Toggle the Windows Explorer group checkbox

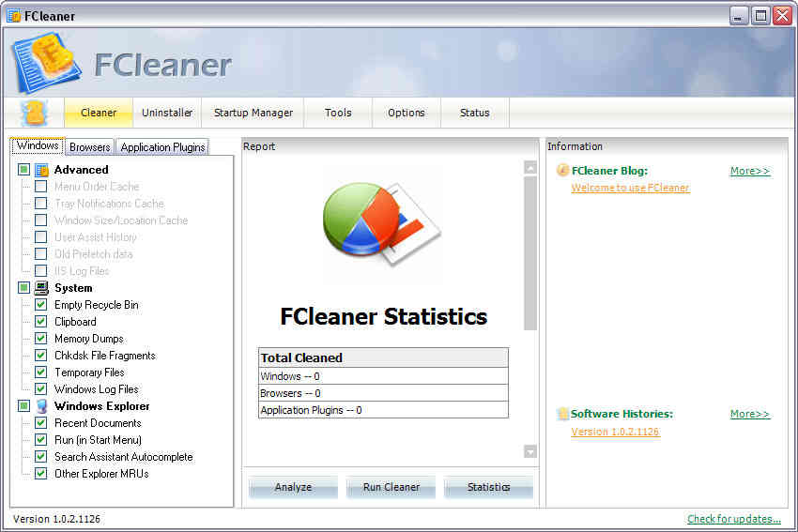pos(23,405)
